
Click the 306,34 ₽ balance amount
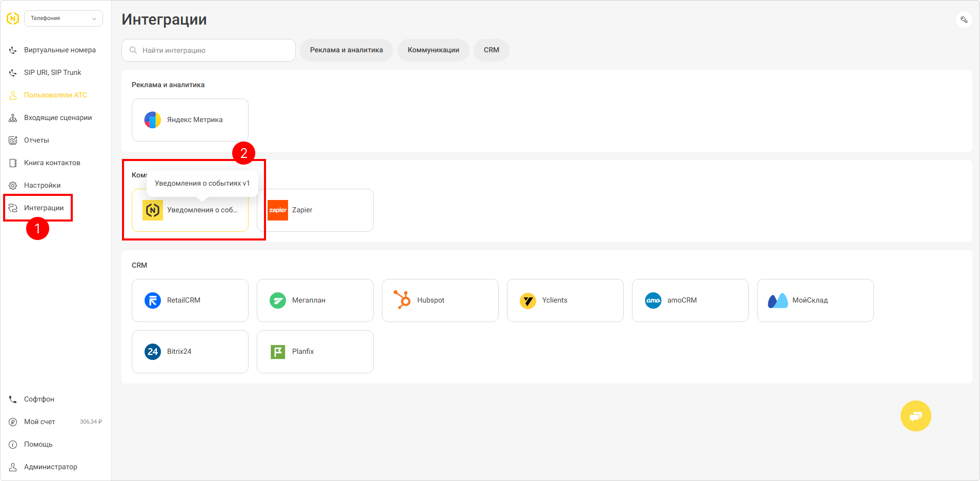coord(91,422)
